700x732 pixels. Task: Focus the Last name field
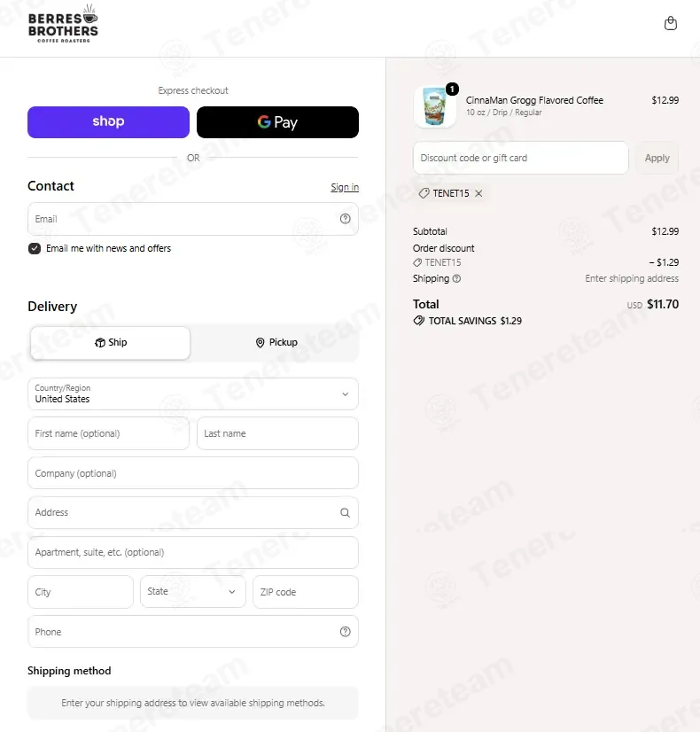[x=277, y=433]
